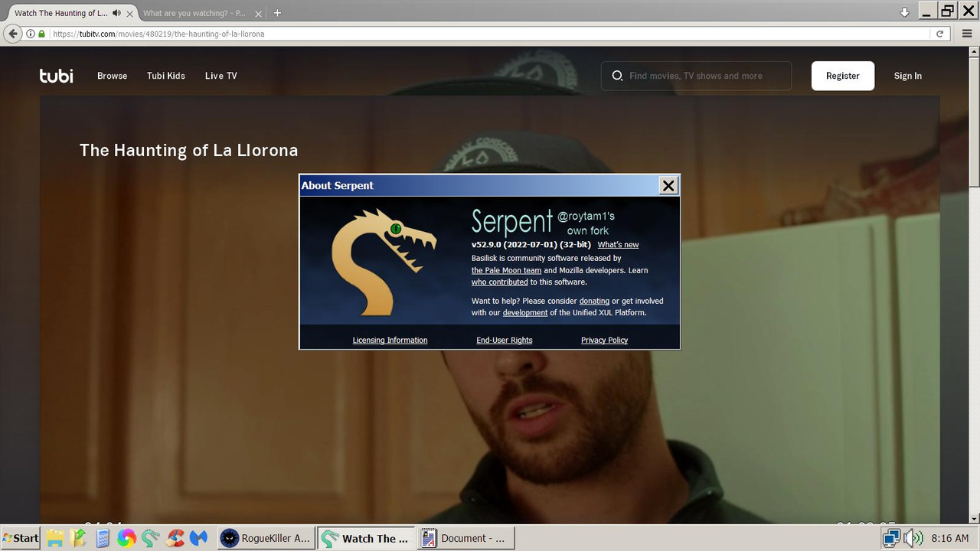Open End-User Rights
The width and height of the screenshot is (980, 551).
504,340
